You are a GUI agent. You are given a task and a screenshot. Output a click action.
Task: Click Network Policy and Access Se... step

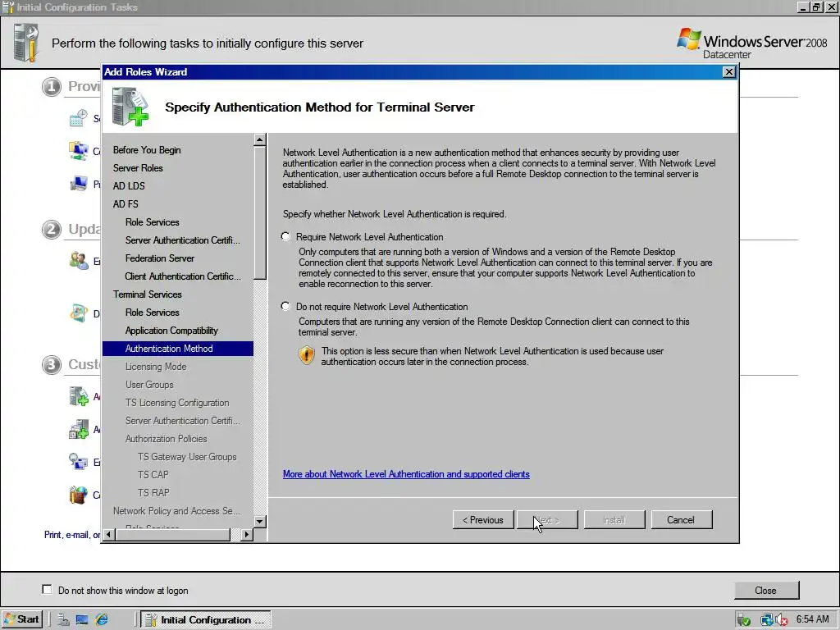pos(177,511)
